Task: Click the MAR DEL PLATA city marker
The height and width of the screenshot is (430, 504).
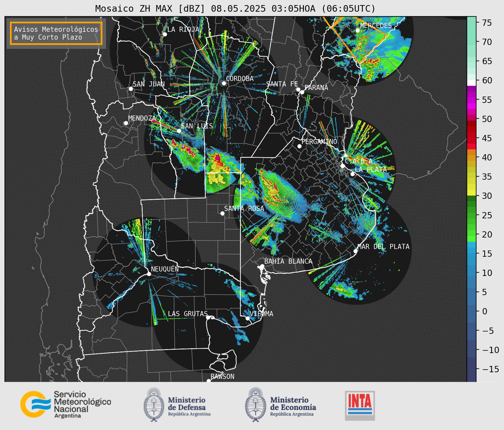Action: click(x=356, y=251)
